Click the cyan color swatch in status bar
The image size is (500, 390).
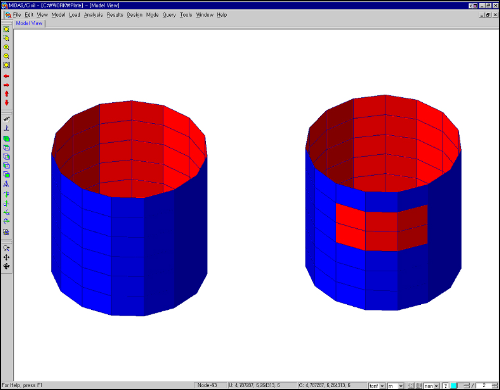click(x=454, y=386)
